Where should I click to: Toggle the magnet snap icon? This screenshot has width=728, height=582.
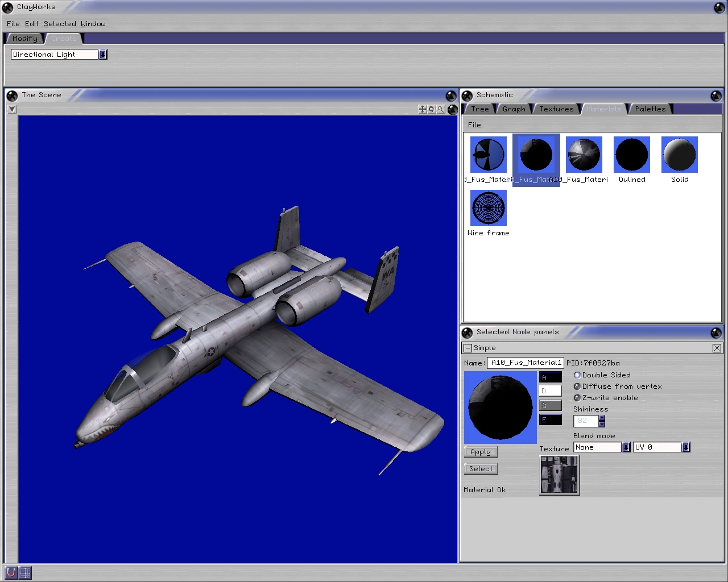tap(11, 572)
